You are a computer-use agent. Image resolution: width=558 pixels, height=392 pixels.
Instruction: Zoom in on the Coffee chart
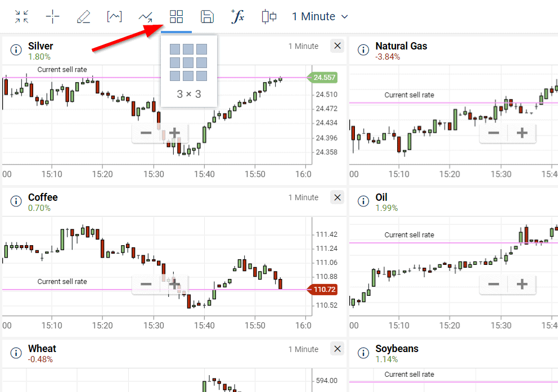174,285
